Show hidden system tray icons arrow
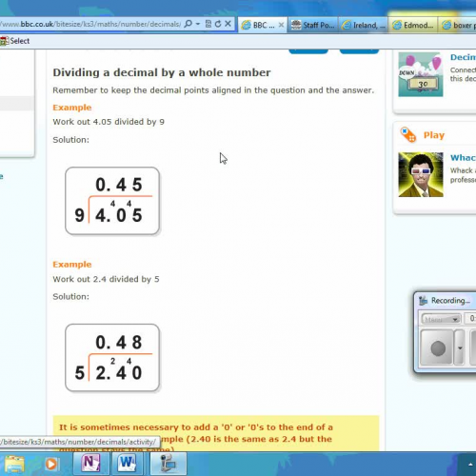This screenshot has width=476, height=476. tap(470, 465)
